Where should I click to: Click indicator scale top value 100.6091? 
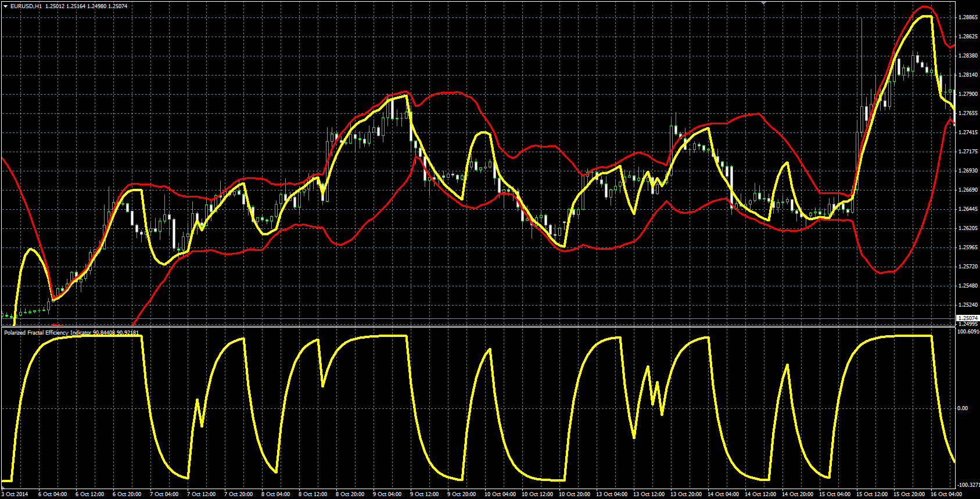[x=968, y=332]
